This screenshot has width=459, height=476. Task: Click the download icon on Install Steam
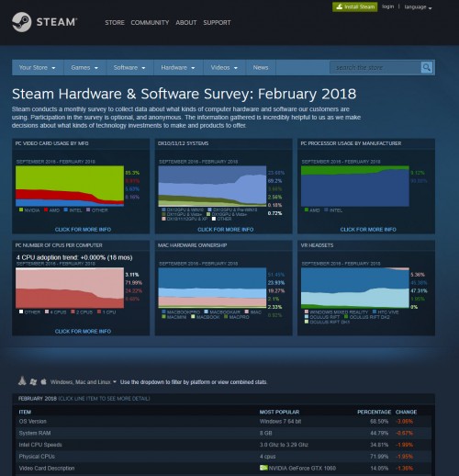coord(339,6)
